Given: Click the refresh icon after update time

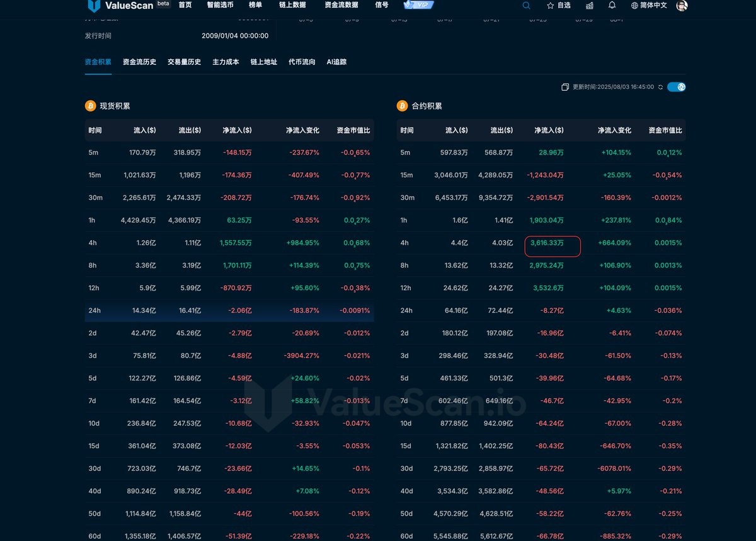Looking at the screenshot, I should tap(660, 87).
